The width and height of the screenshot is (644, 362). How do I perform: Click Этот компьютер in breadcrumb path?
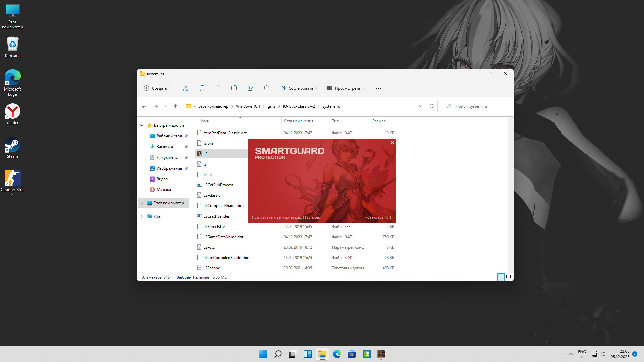(x=213, y=106)
